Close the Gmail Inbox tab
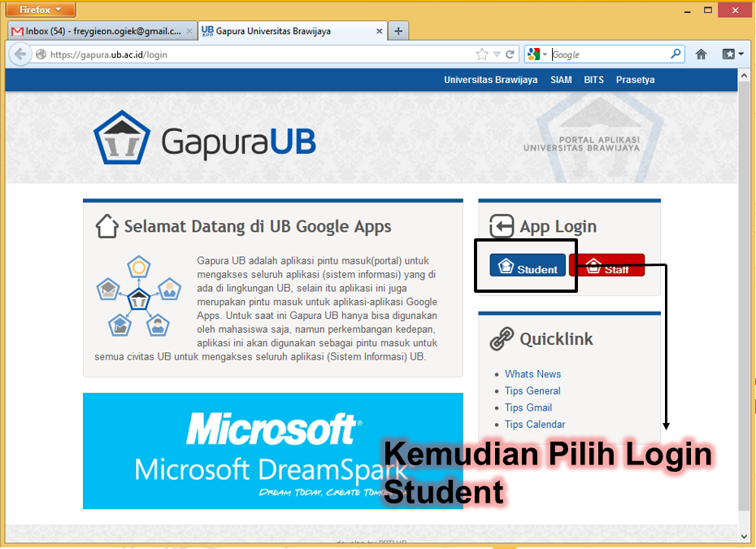This screenshot has width=756, height=549. [189, 32]
